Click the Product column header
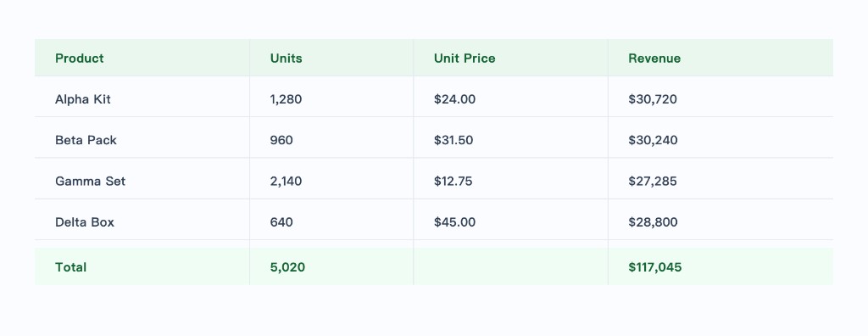Image resolution: width=868 pixels, height=336 pixels. [x=142, y=58]
